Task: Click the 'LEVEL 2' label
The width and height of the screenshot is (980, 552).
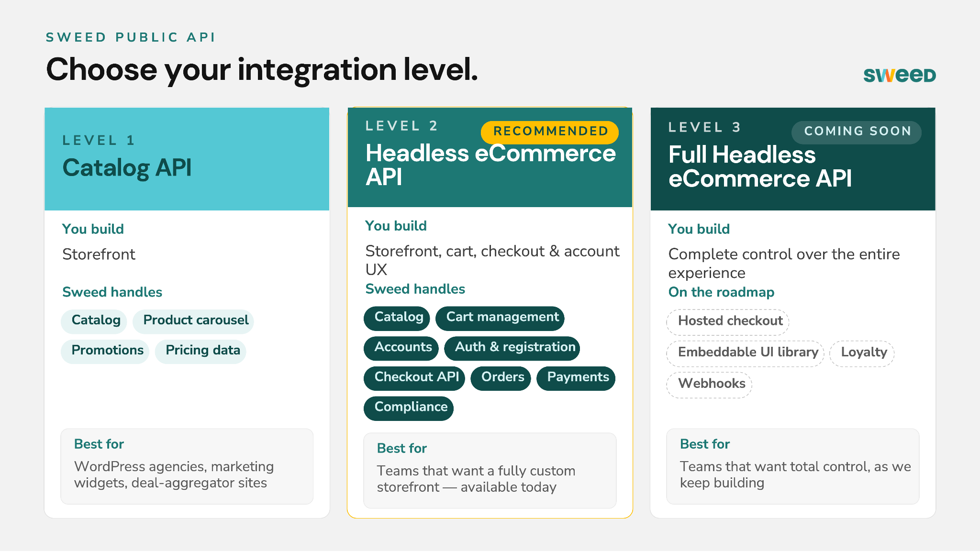Action: tap(402, 126)
